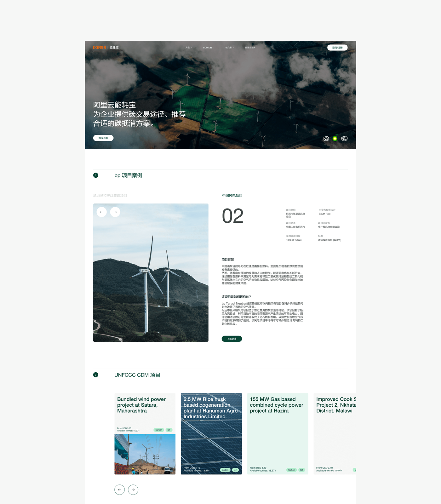Show previous image with left arrow on wind turbine photo
Viewport: 441px width, 504px height.
coord(102,212)
